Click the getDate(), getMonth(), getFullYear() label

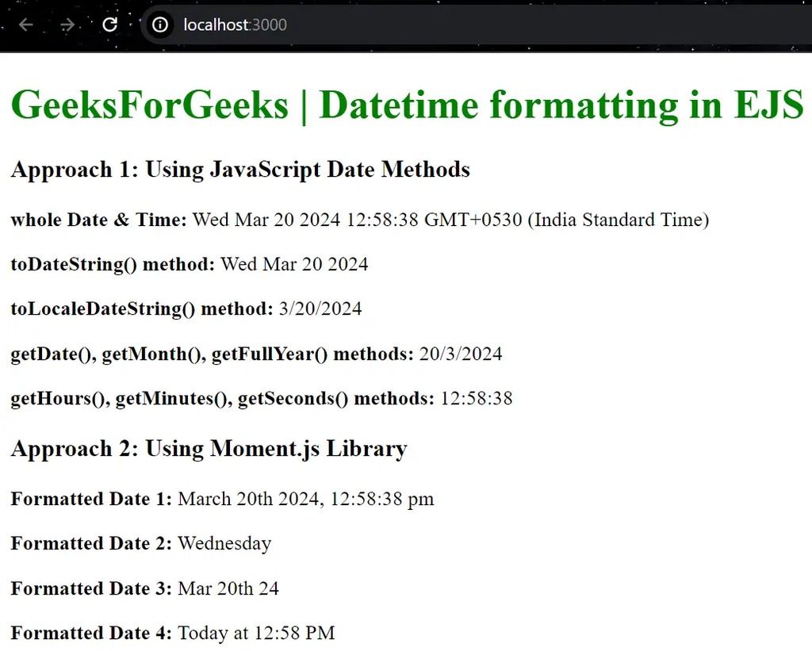[213, 354]
